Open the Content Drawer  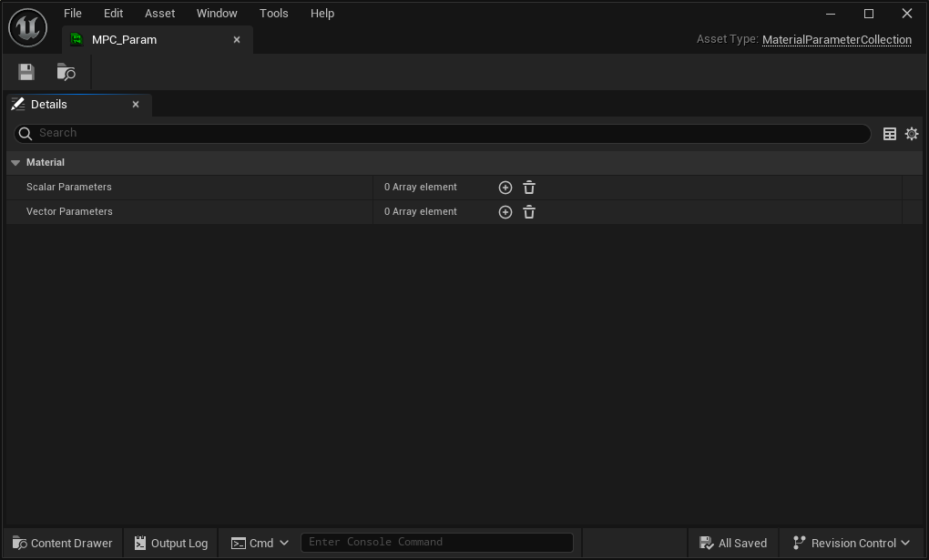tap(62, 543)
